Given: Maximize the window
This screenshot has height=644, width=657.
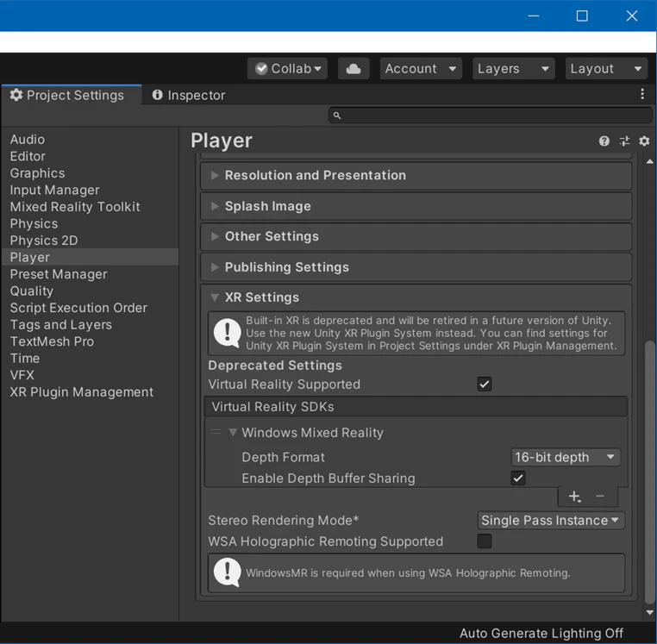Looking at the screenshot, I should pyautogui.click(x=582, y=16).
